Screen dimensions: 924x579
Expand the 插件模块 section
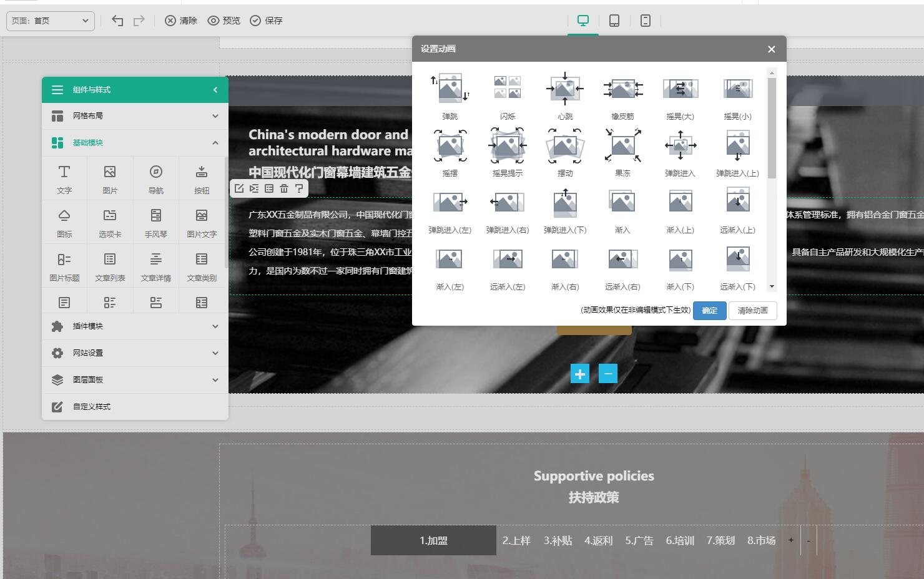[x=135, y=326]
